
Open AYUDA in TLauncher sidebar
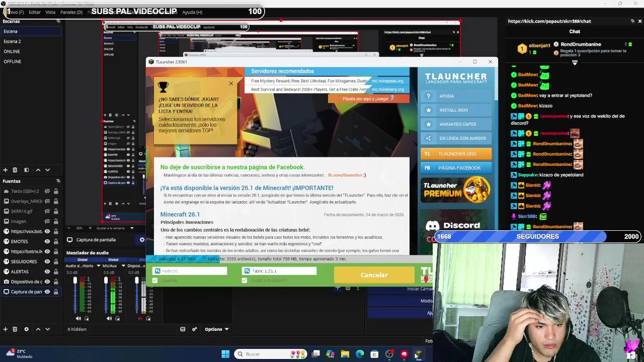[456, 96]
